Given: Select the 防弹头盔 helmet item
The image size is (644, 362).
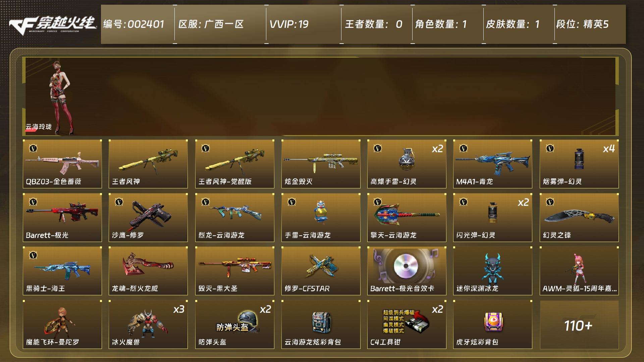Looking at the screenshot, I should (235, 324).
